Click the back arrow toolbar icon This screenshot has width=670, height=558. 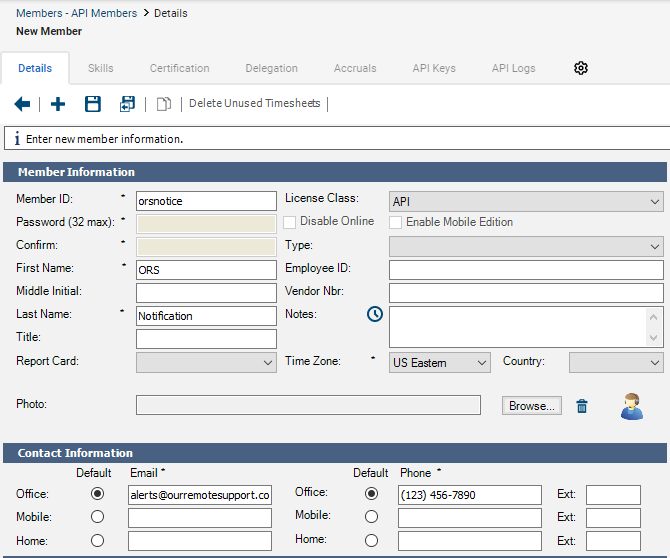pyautogui.click(x=22, y=104)
